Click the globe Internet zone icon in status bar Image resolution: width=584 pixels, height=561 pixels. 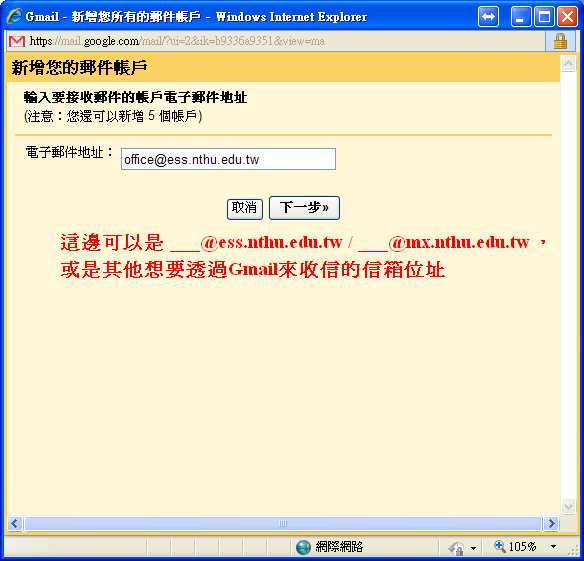[303, 547]
